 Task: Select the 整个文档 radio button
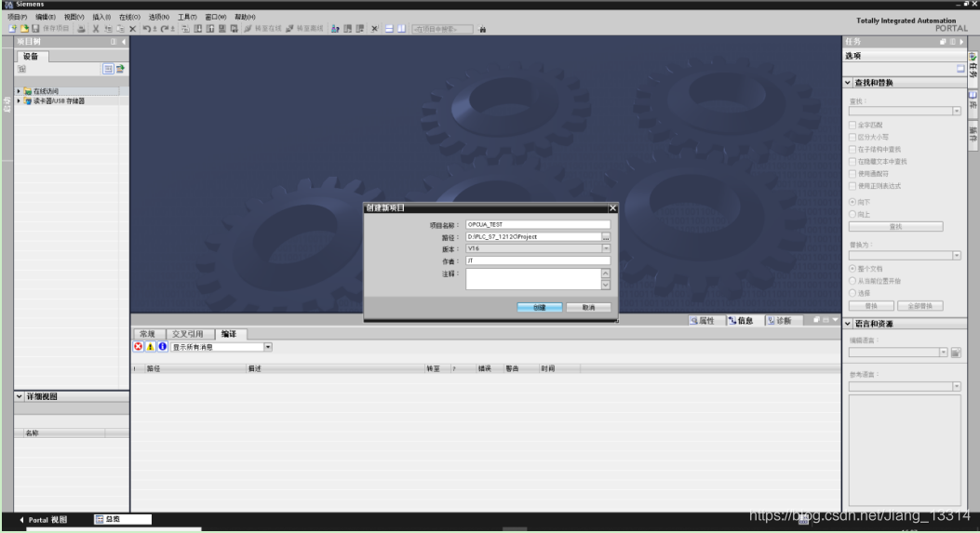(x=852, y=269)
